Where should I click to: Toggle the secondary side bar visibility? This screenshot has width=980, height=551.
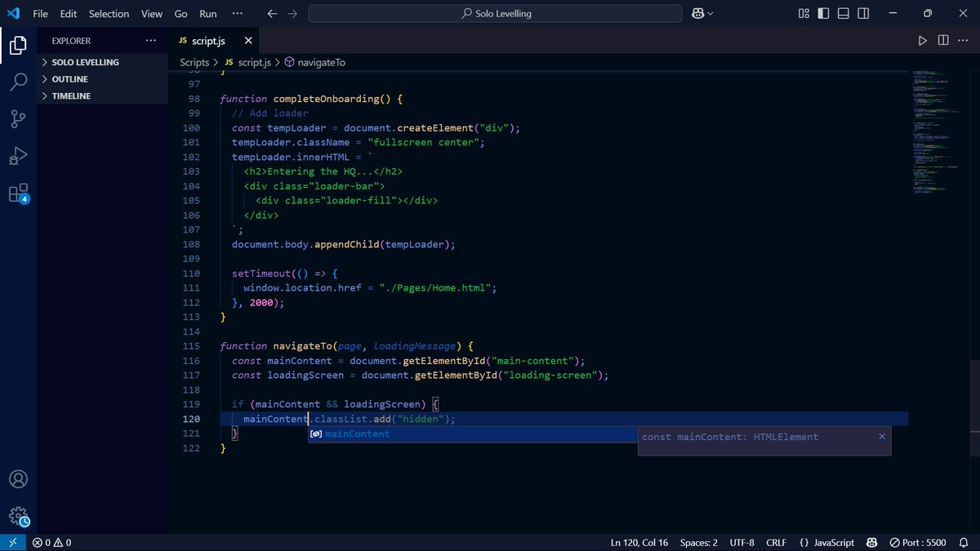coord(863,14)
